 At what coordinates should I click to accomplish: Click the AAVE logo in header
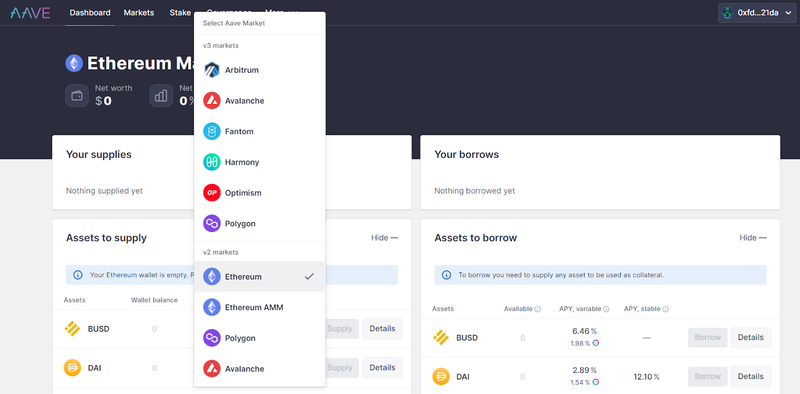pos(30,13)
